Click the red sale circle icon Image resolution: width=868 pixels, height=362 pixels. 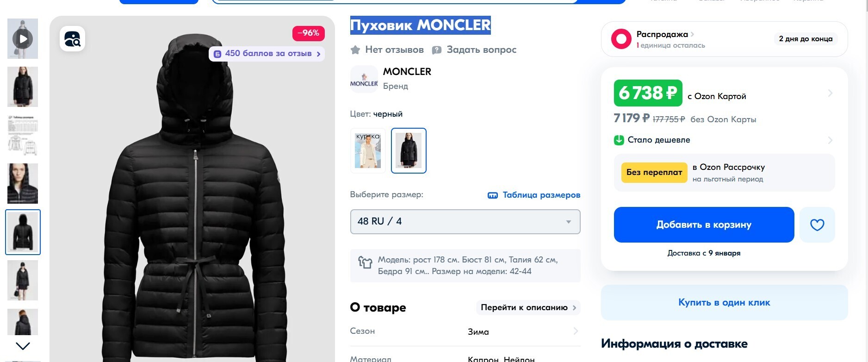tap(621, 39)
